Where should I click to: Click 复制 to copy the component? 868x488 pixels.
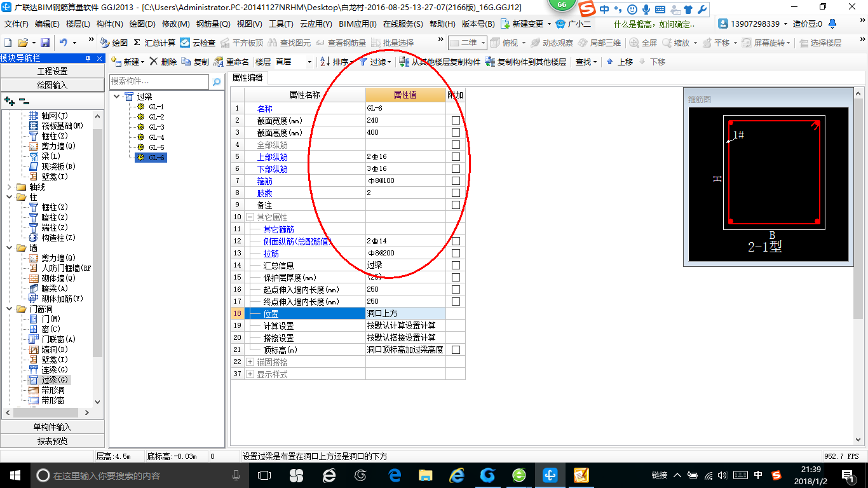pyautogui.click(x=195, y=62)
